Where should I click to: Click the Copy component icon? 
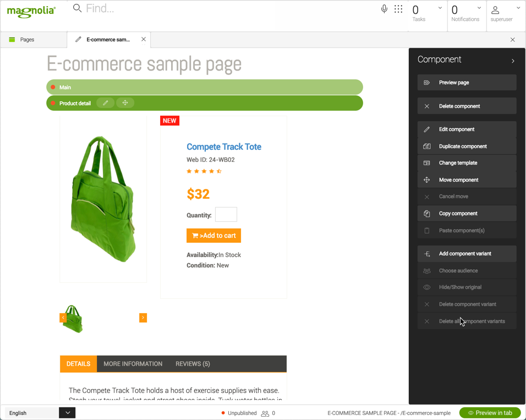pyautogui.click(x=426, y=213)
